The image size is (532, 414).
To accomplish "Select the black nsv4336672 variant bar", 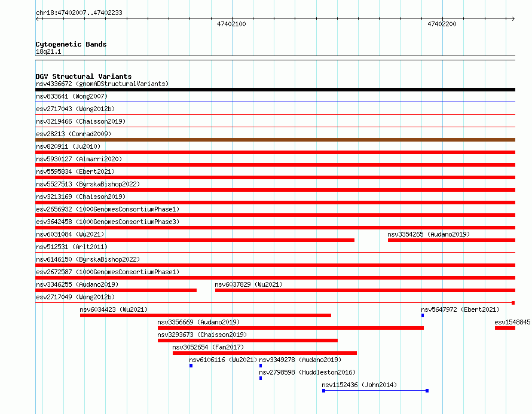I will 275,90.
